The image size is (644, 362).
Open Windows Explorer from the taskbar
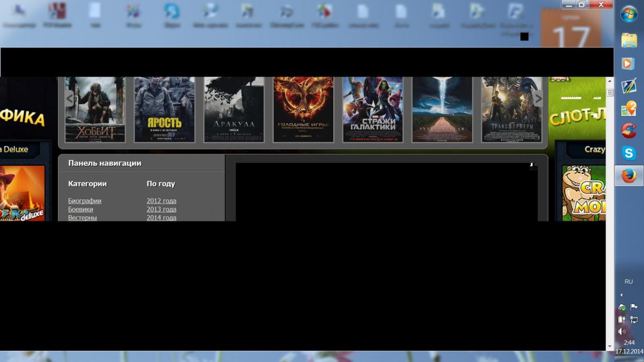pyautogui.click(x=628, y=40)
